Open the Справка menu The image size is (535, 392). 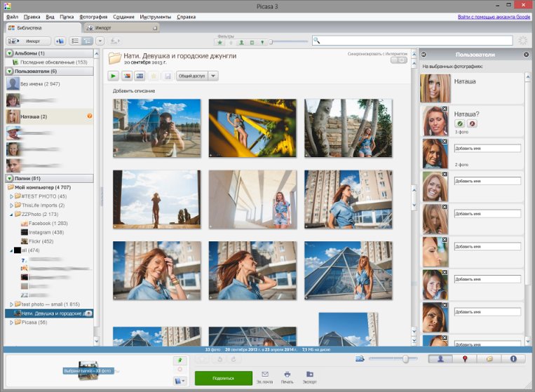coord(186,17)
